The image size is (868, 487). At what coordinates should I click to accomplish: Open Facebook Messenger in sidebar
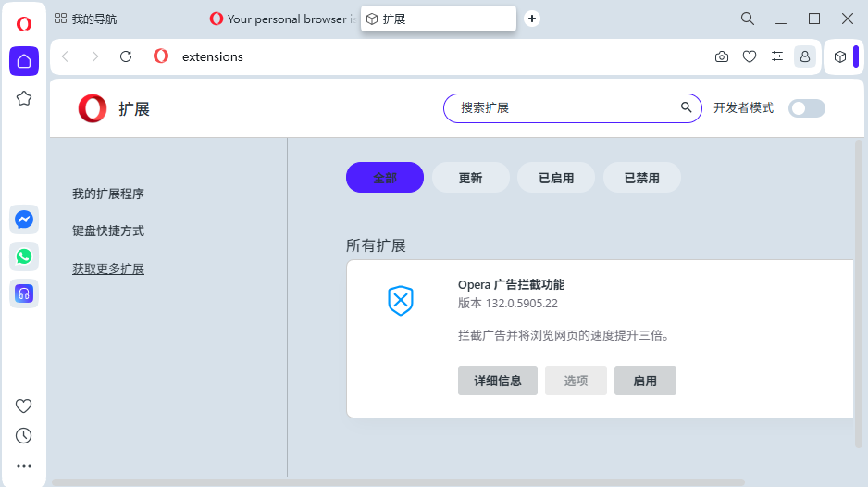[x=24, y=219]
